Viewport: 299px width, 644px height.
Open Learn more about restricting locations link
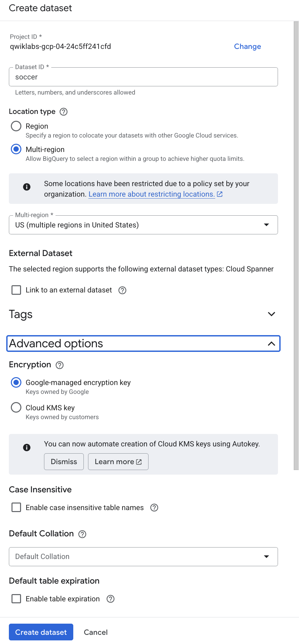click(151, 194)
